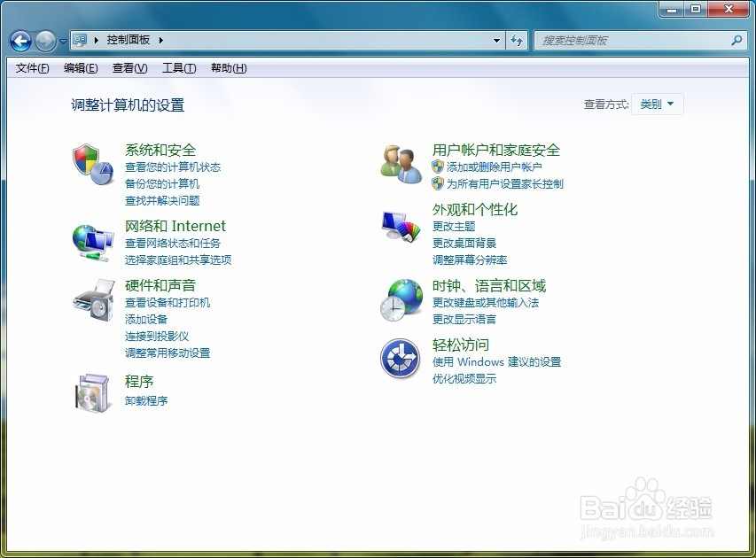Image resolution: width=756 pixels, height=558 pixels.
Task: Click 查看您的计算机状态 link
Action: [x=173, y=167]
